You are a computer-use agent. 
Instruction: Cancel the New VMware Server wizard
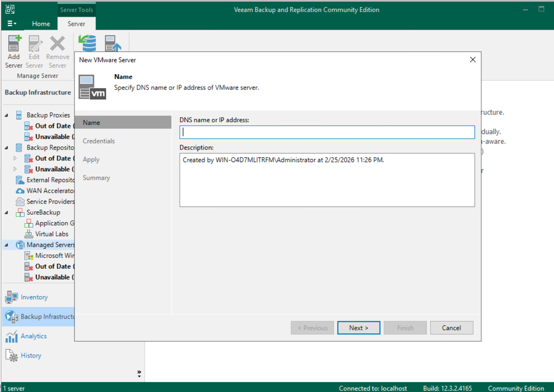[x=451, y=328]
